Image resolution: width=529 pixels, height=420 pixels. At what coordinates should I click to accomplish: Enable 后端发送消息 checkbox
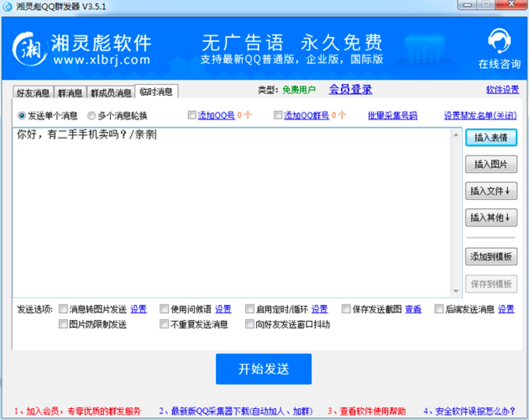click(x=439, y=309)
